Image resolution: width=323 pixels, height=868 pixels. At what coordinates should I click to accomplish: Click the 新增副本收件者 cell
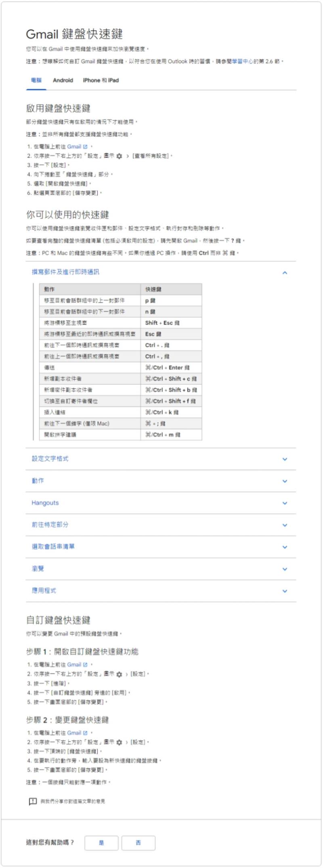point(90,379)
